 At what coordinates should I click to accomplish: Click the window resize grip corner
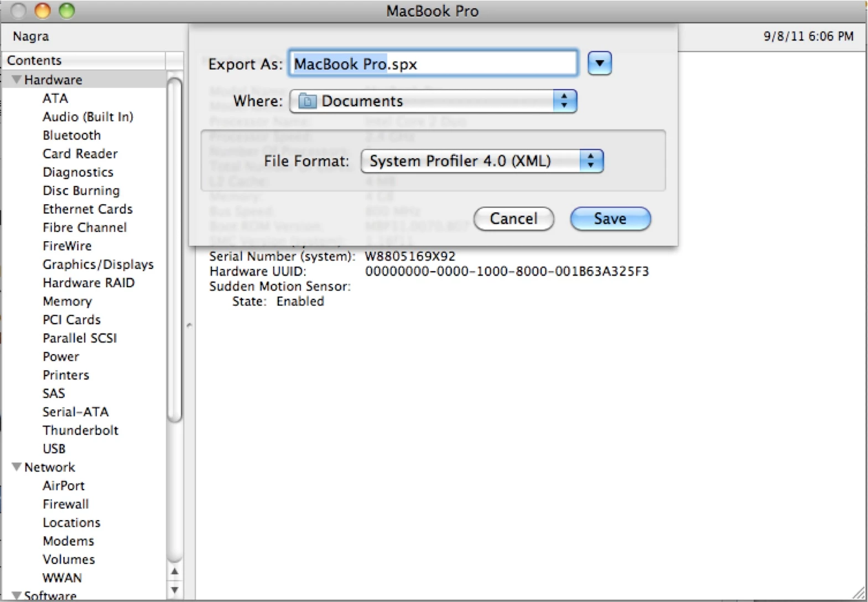[859, 593]
